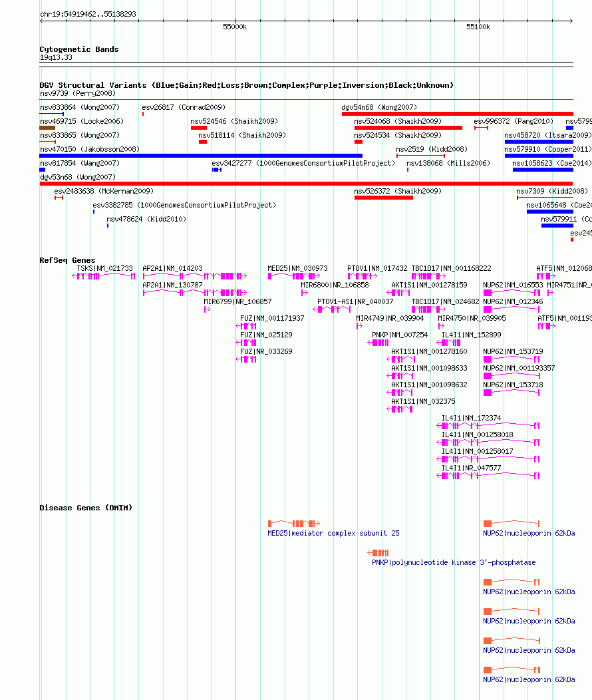592x700 pixels.
Task: Click the nsv817854 (Wang2007) label
Action: [80, 163]
